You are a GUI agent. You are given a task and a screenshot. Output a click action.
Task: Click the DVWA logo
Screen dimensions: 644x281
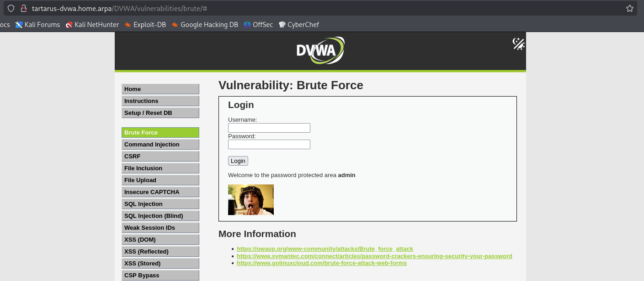pyautogui.click(x=320, y=50)
